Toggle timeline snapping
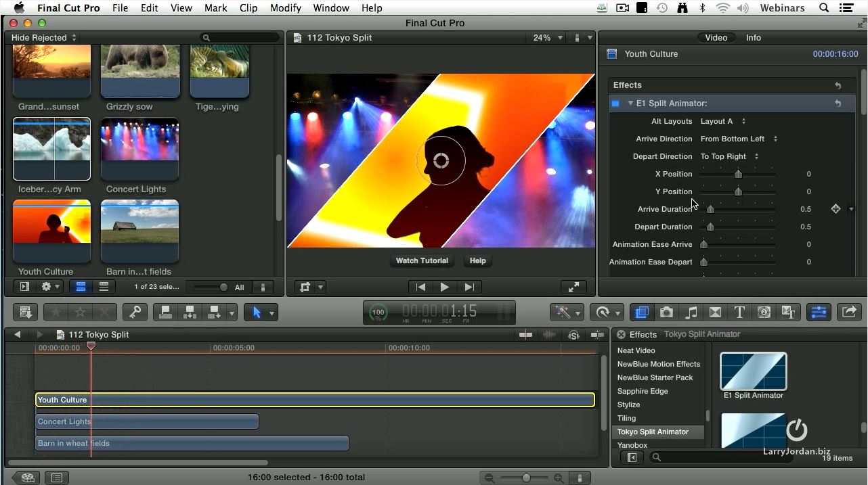The height and width of the screenshot is (485, 868). point(597,334)
